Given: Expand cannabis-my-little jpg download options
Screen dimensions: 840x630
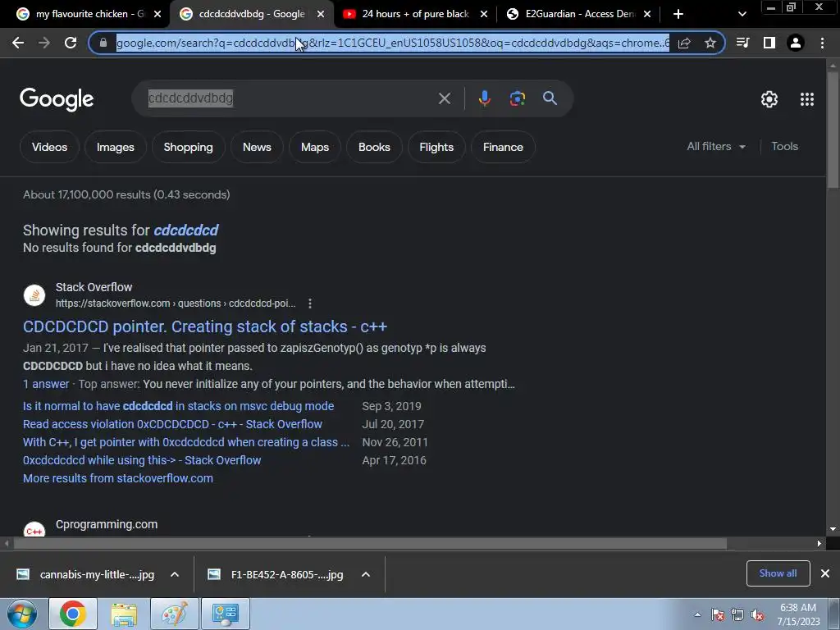Looking at the screenshot, I should [x=175, y=574].
